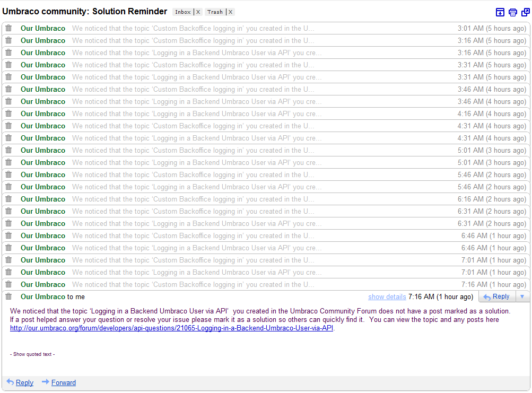Expand '- Show quoted text -'

[x=32, y=354]
